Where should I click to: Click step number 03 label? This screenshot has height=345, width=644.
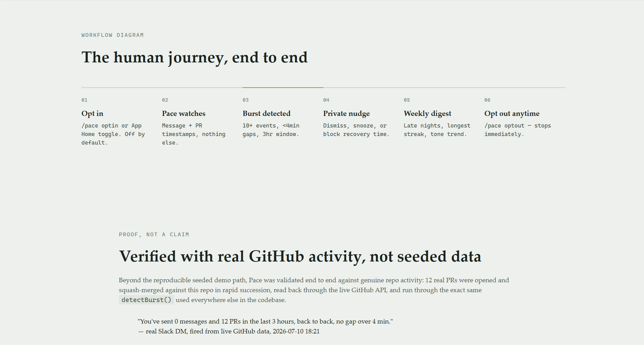pos(246,100)
